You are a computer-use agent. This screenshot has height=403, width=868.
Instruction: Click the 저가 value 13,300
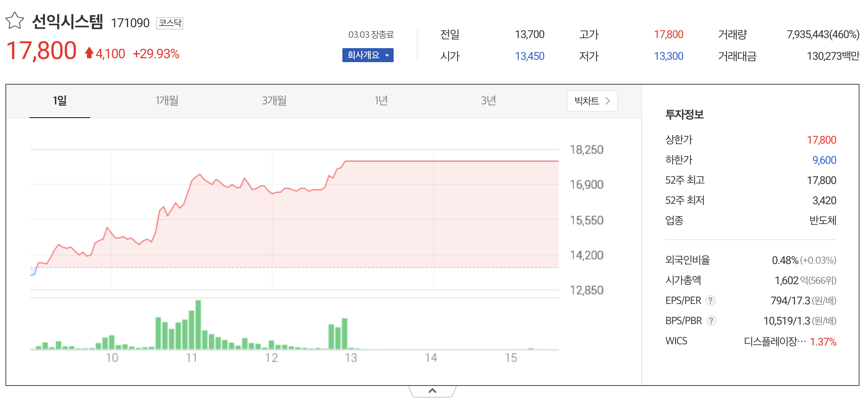tap(668, 56)
